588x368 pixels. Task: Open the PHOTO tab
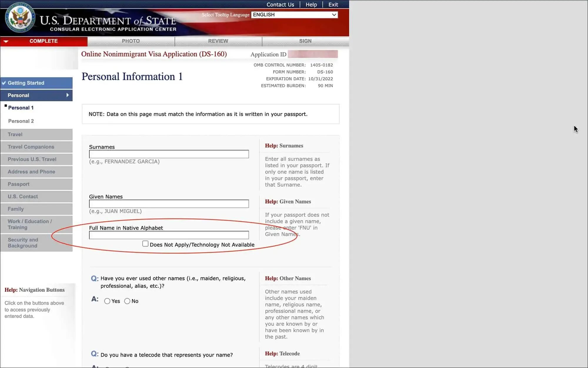131,41
